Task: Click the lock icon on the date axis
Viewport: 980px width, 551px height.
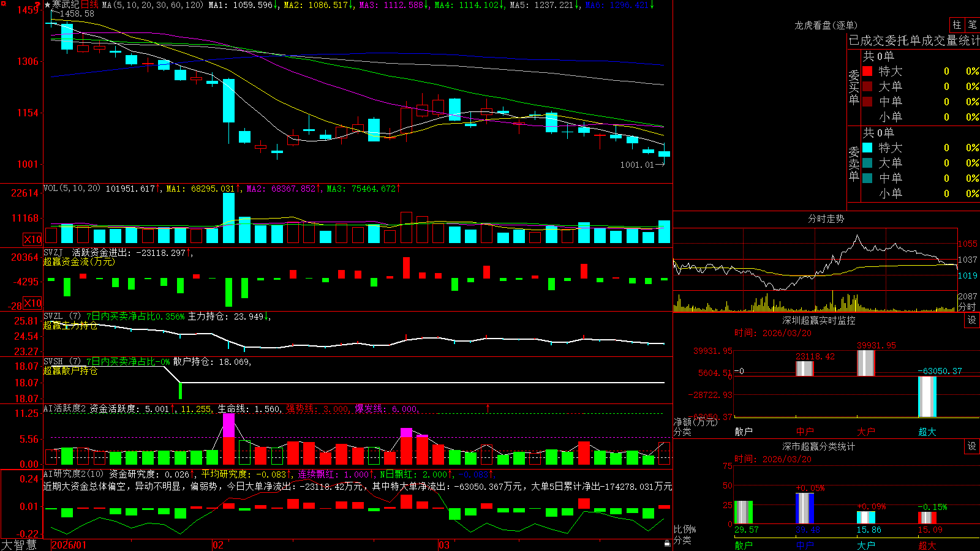Action: click(x=667, y=544)
